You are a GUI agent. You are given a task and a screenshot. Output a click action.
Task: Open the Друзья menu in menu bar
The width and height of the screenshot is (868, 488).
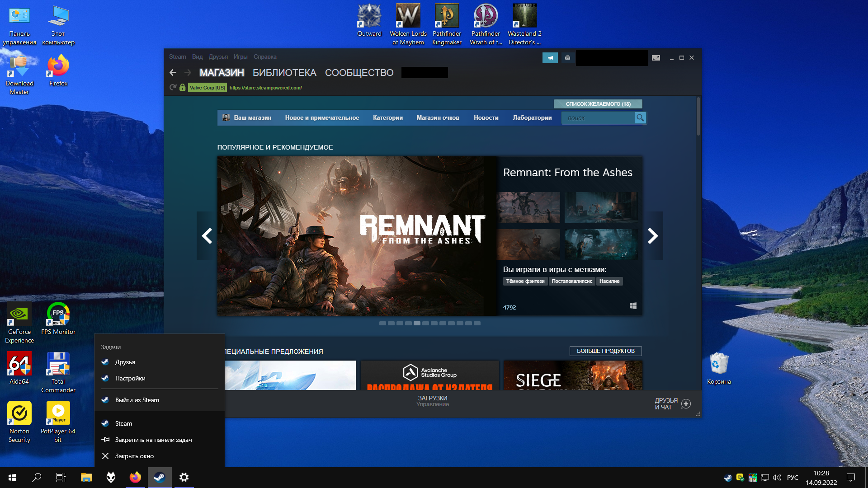click(218, 57)
